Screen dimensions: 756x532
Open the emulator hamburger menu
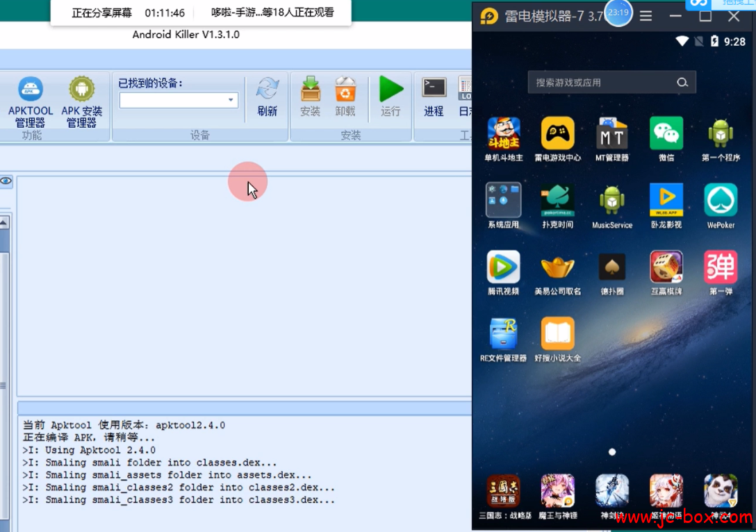point(646,16)
